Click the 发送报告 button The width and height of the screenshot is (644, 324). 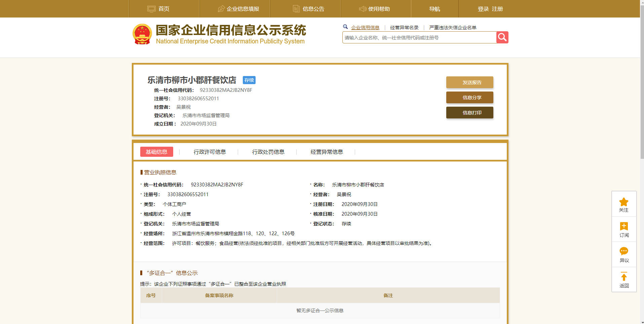click(x=470, y=82)
